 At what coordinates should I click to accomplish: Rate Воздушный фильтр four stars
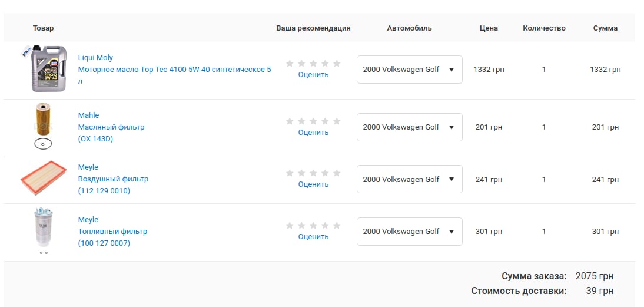(325, 173)
